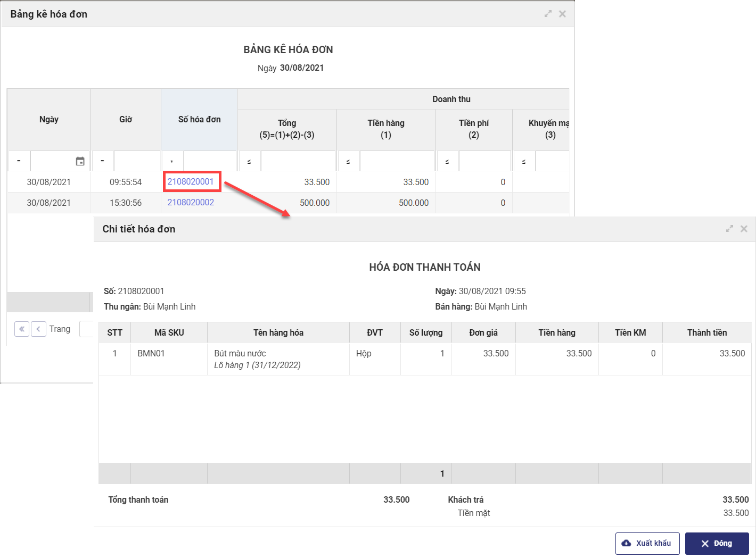Sort by Tổng (5)=(1)+(2)-(3) column header
This screenshot has height=558, width=756.
287,129
